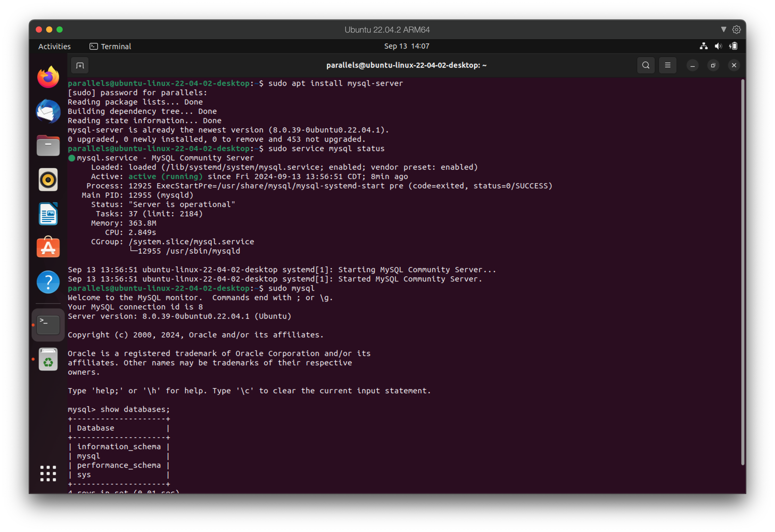Open the system status dropdown triangle
The image size is (775, 532).
pos(724,29)
